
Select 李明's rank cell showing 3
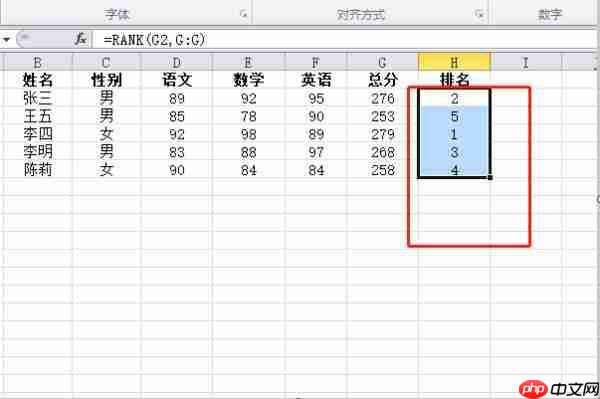click(454, 152)
